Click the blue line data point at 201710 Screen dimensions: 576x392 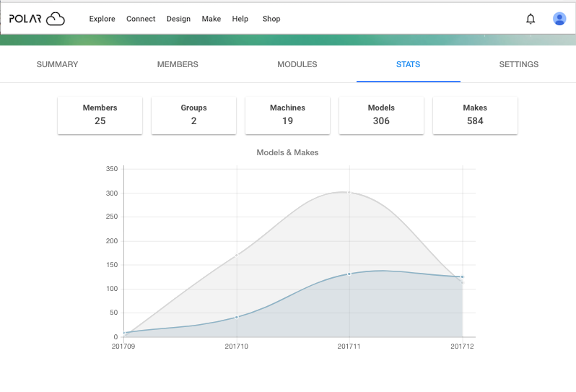tap(237, 317)
